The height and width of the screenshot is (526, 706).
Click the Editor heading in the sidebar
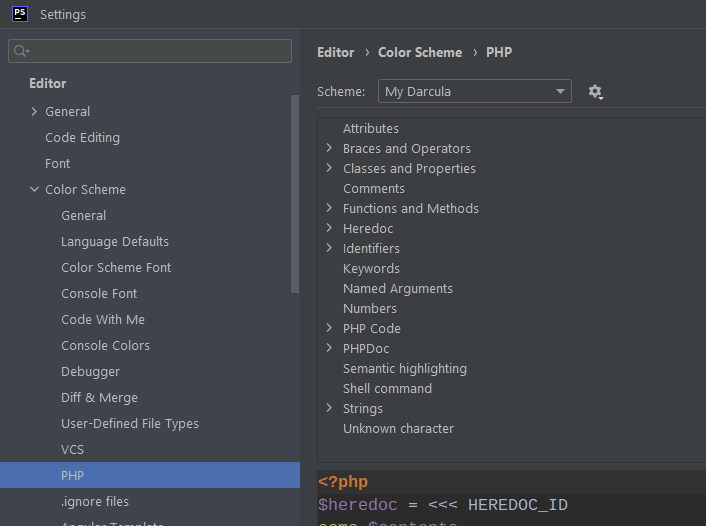pos(48,83)
